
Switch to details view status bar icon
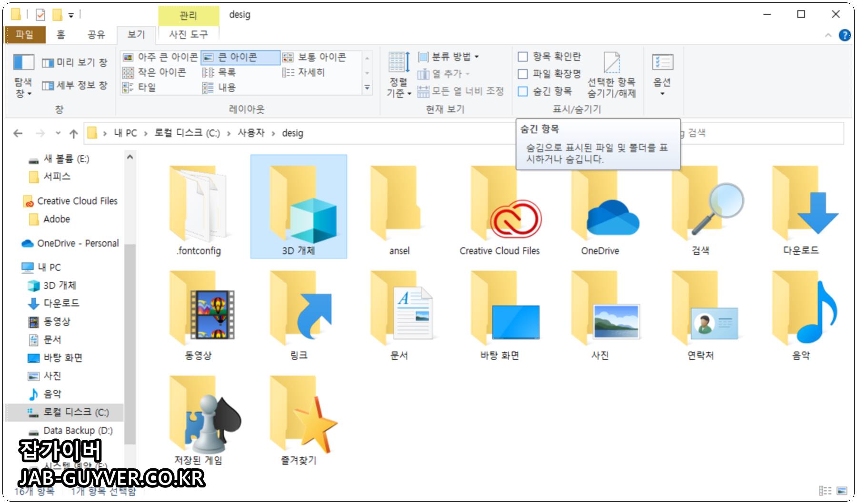click(x=825, y=491)
